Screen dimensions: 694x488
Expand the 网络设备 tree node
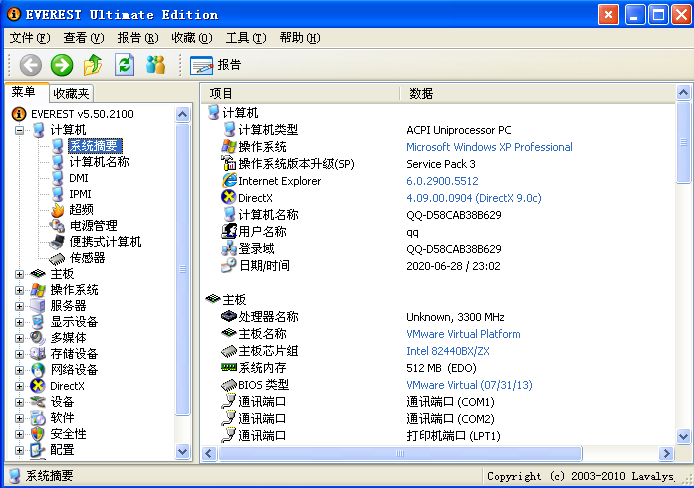coord(19,370)
